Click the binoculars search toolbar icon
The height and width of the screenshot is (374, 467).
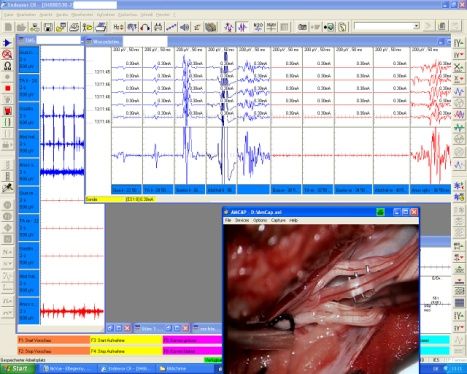[x=158, y=27]
